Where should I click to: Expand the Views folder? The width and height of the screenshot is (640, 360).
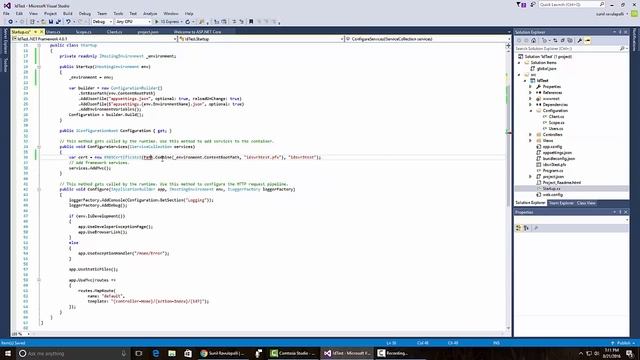pyautogui.click(x=531, y=140)
